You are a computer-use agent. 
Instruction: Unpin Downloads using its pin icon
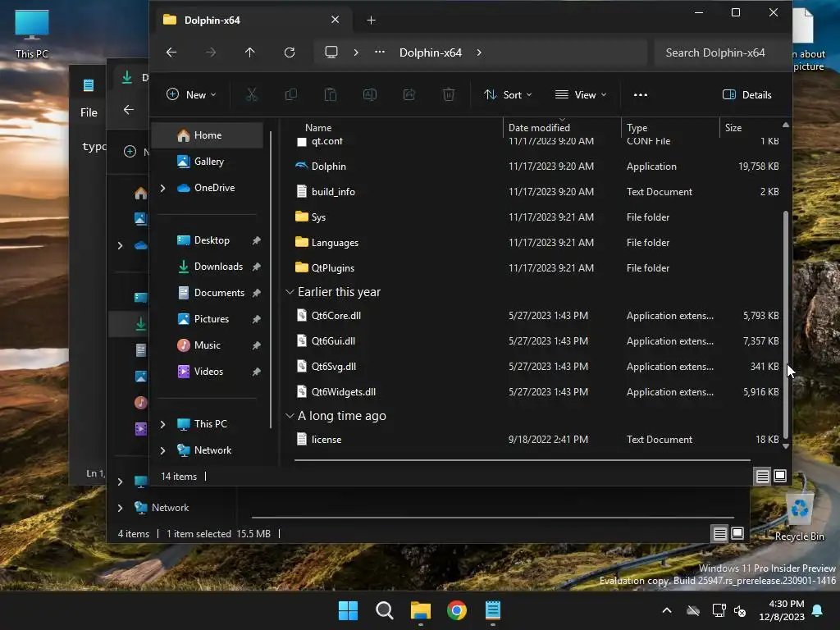[257, 267]
